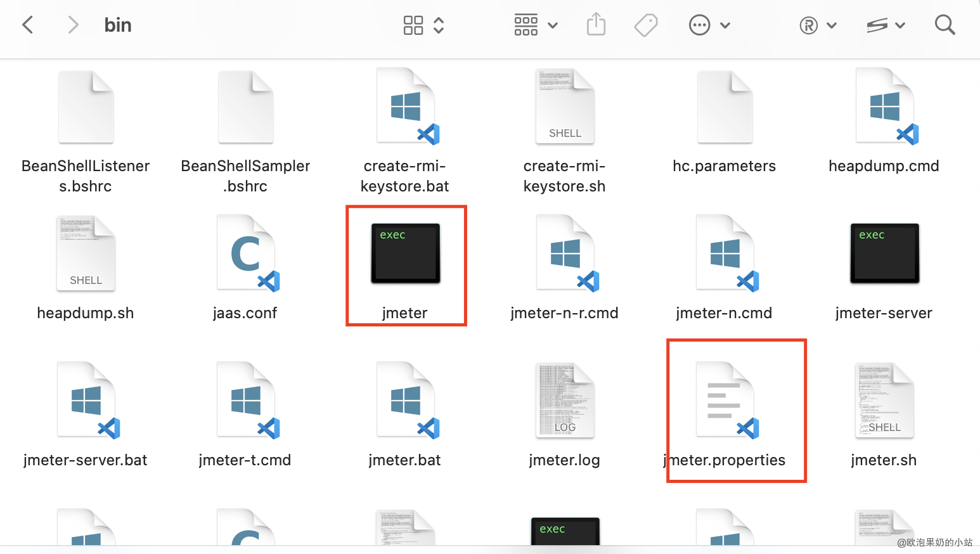Click the jmeter-n.cmd filename label
The image size is (980, 554).
pyautogui.click(x=724, y=313)
